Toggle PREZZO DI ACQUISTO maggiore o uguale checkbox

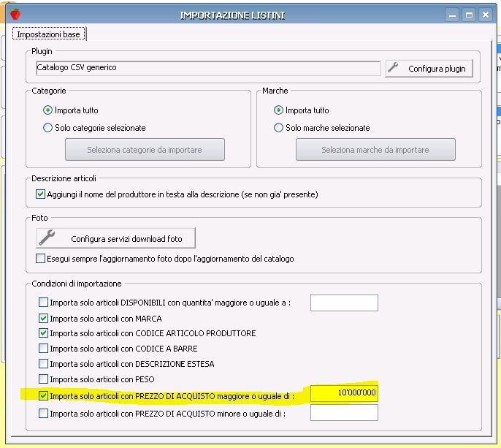[43, 396]
